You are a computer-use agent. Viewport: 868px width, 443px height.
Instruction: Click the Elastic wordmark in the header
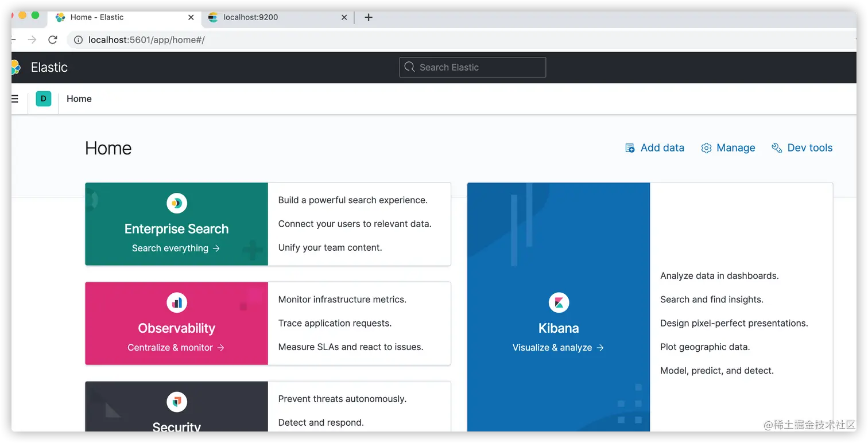(x=49, y=67)
